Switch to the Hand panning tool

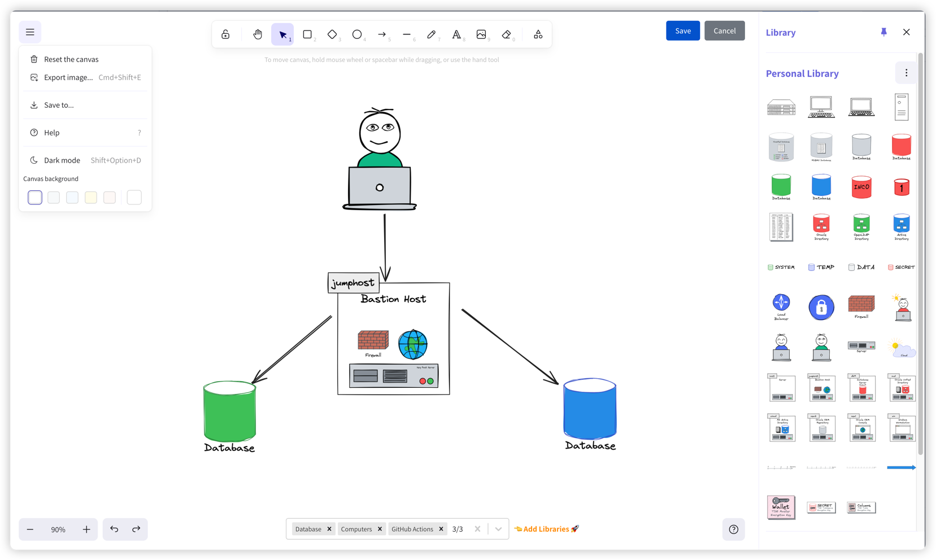click(258, 34)
